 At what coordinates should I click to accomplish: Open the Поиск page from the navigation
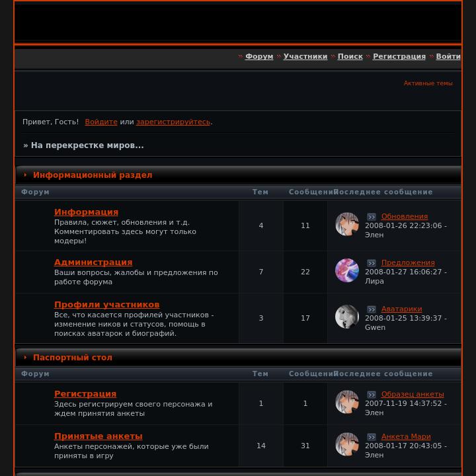click(x=350, y=56)
